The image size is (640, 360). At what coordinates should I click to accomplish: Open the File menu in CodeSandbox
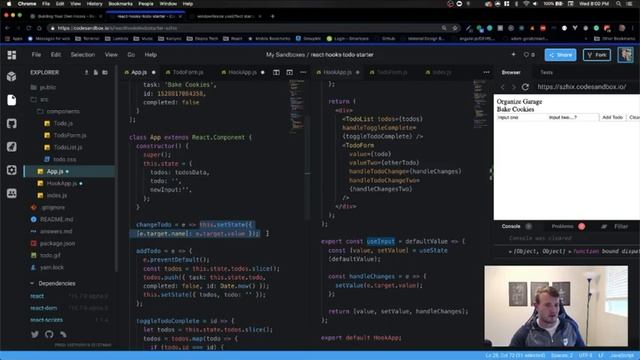(x=36, y=55)
